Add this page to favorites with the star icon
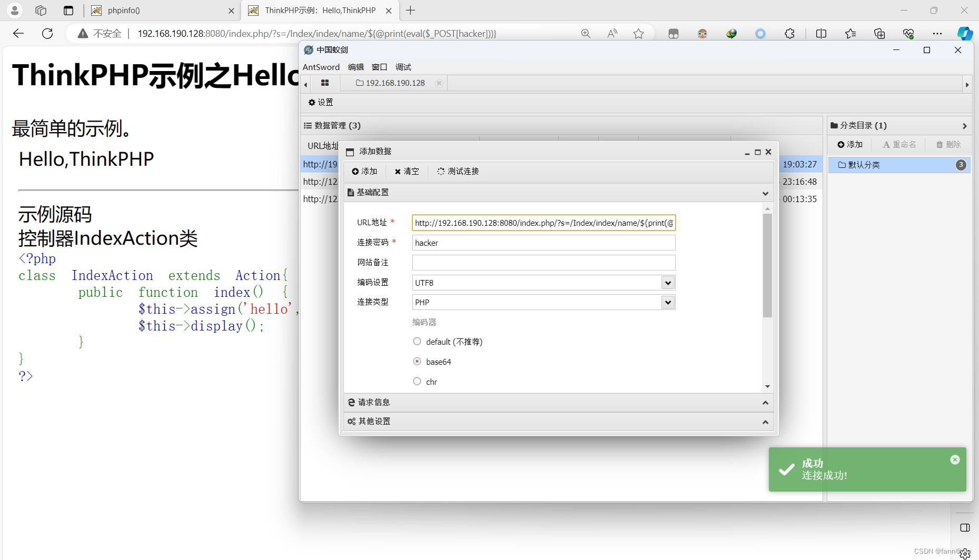The width and height of the screenshot is (979, 560). [639, 34]
